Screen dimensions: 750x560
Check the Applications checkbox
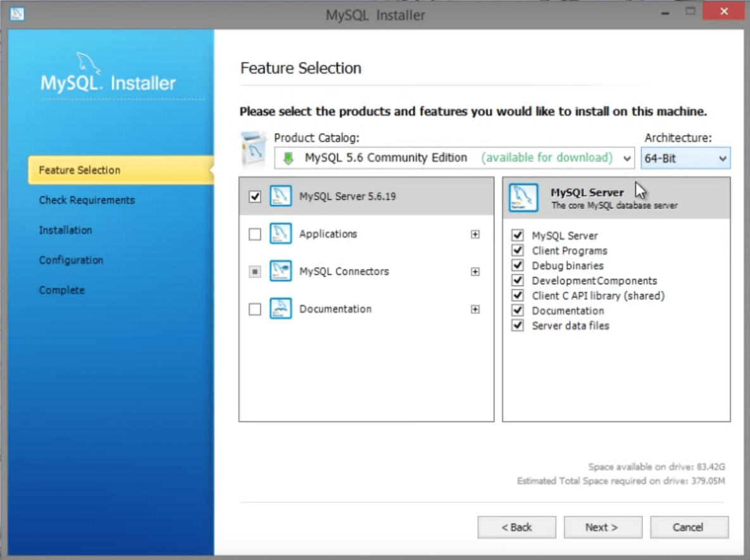255,234
